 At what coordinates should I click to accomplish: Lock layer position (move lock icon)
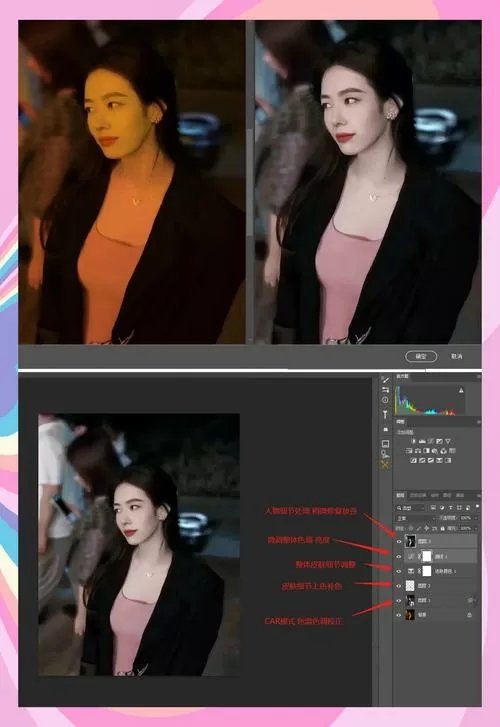point(426,529)
